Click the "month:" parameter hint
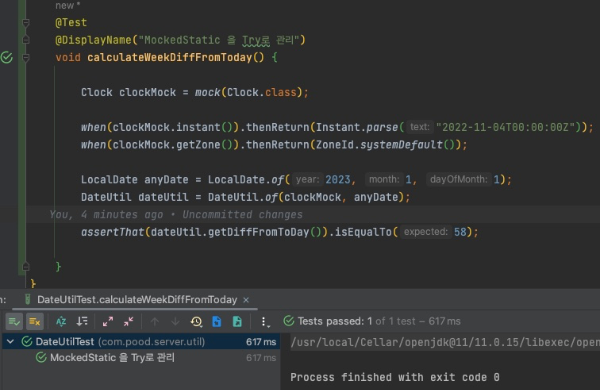Image resolution: width=600 pixels, height=390 pixels. coord(384,179)
